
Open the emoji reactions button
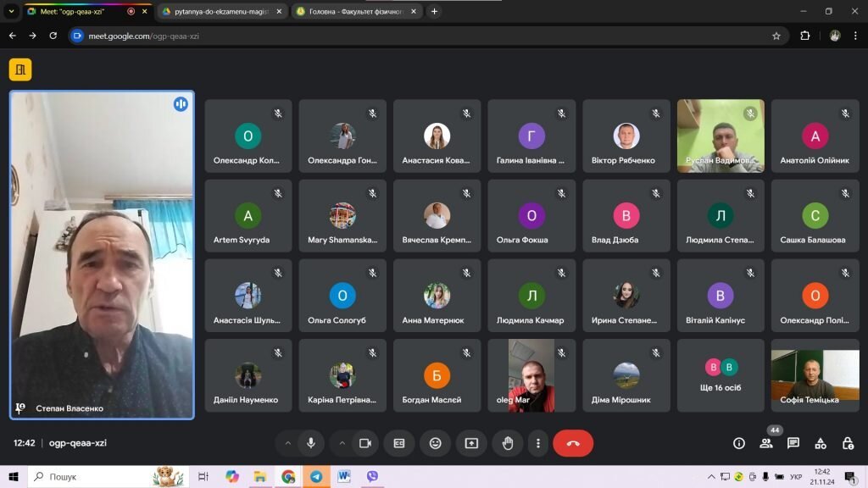click(x=435, y=443)
